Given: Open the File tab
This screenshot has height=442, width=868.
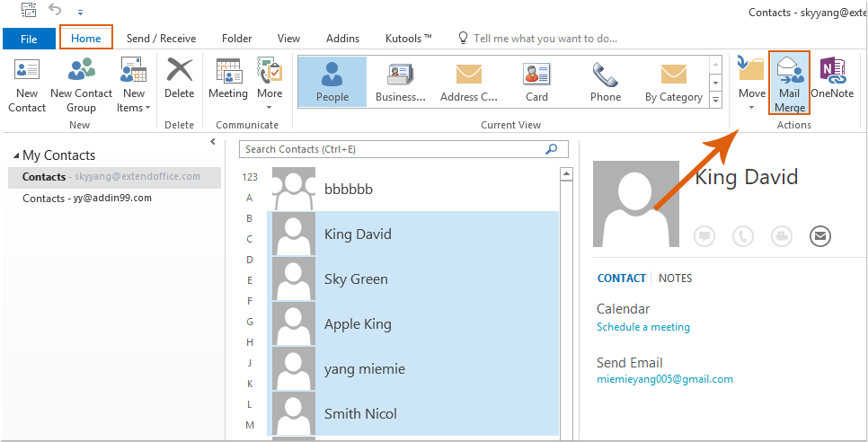Looking at the screenshot, I should (29, 39).
